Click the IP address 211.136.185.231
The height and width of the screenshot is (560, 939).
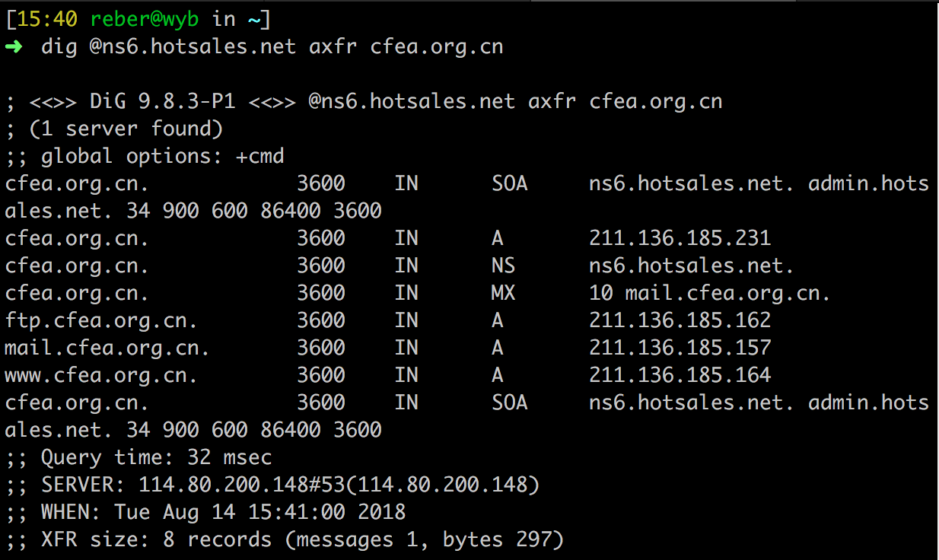680,238
